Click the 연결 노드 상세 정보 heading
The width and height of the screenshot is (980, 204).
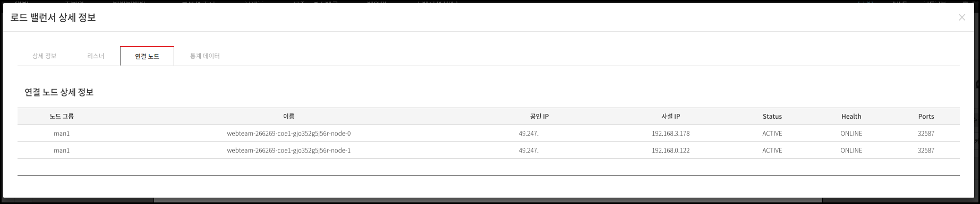click(59, 92)
